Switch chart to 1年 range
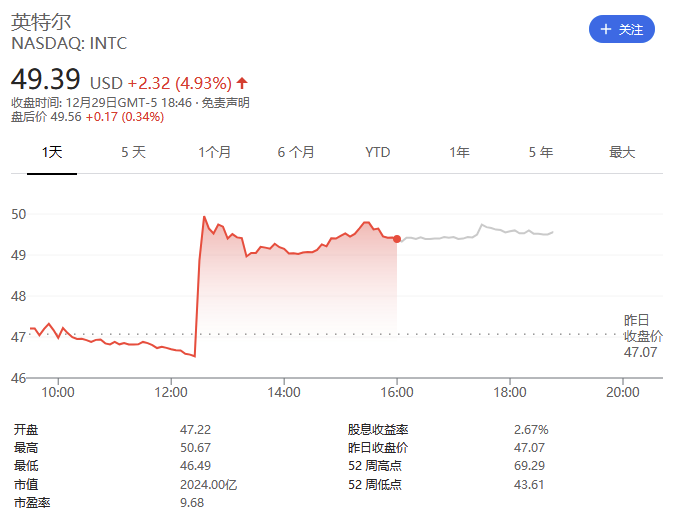This screenshot has height=518, width=674. (x=459, y=152)
